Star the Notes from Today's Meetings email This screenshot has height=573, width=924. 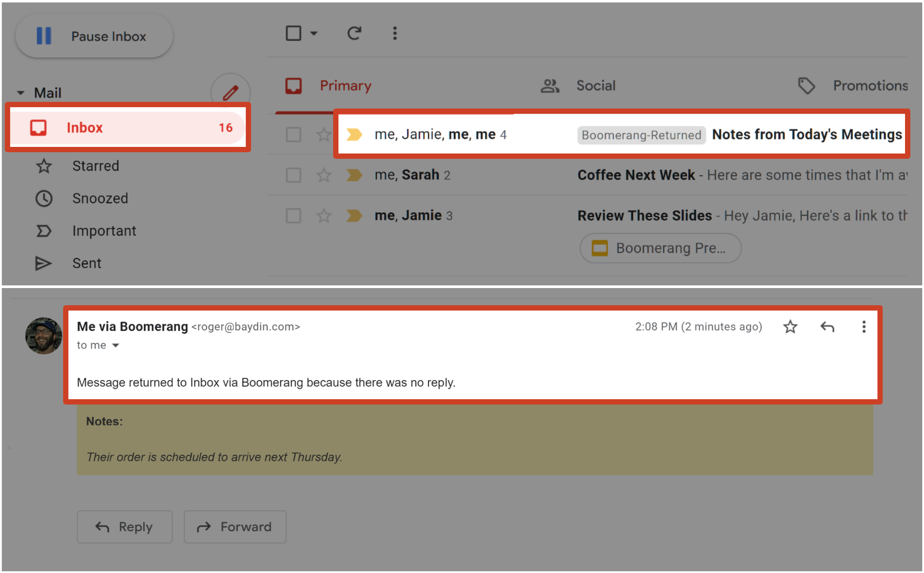(324, 135)
